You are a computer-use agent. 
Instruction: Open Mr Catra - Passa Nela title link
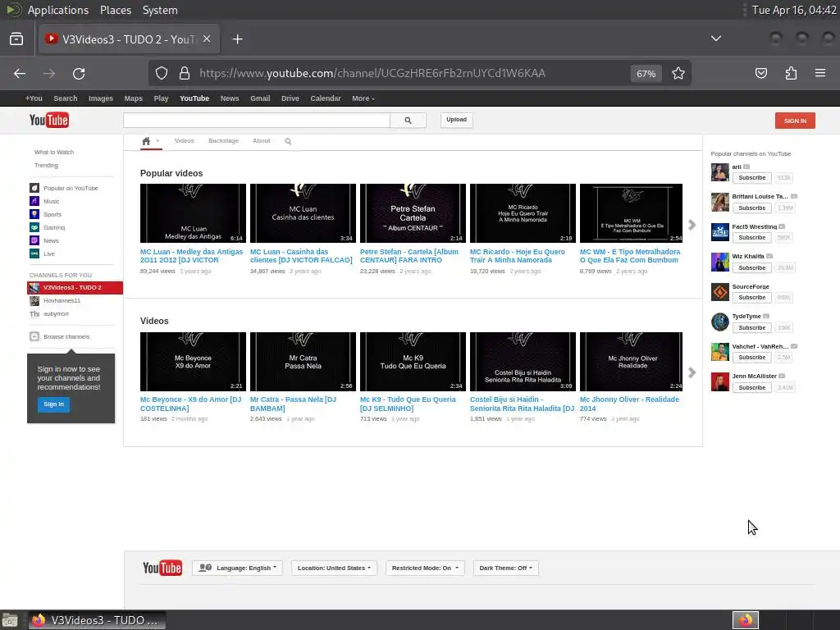coord(293,404)
